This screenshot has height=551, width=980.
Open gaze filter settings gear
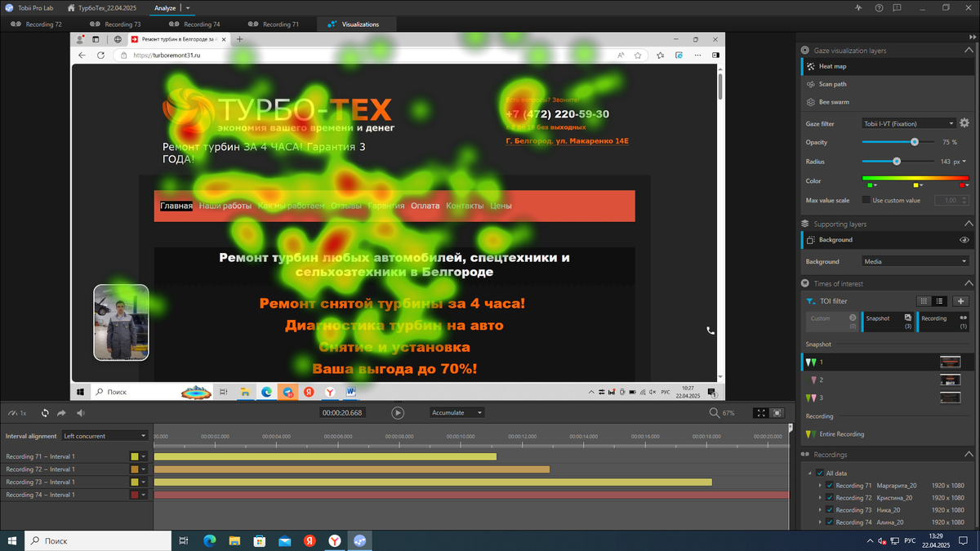(964, 123)
